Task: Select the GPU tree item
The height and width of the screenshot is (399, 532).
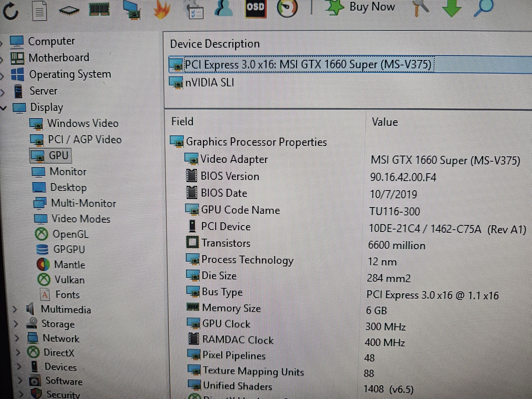Action: coord(59,155)
